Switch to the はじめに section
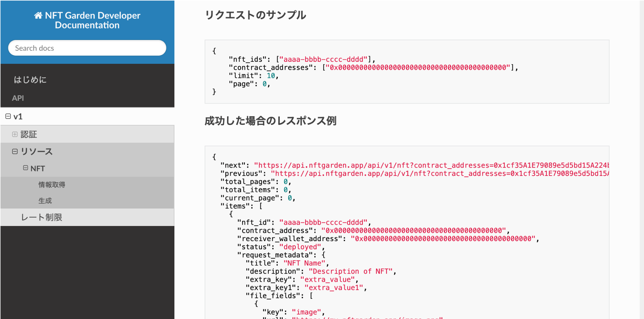Screen dimensions: 644x319 click(30, 80)
